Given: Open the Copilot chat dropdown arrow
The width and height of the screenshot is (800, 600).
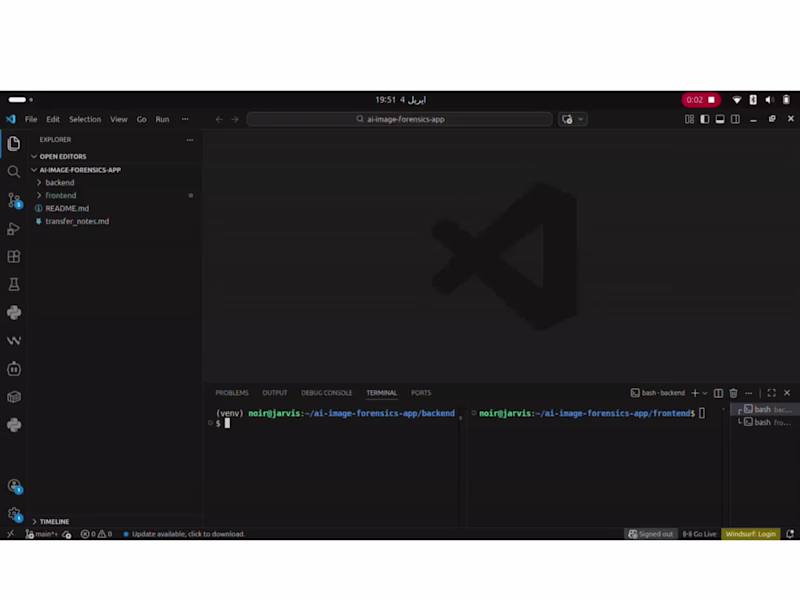Looking at the screenshot, I should click(581, 119).
